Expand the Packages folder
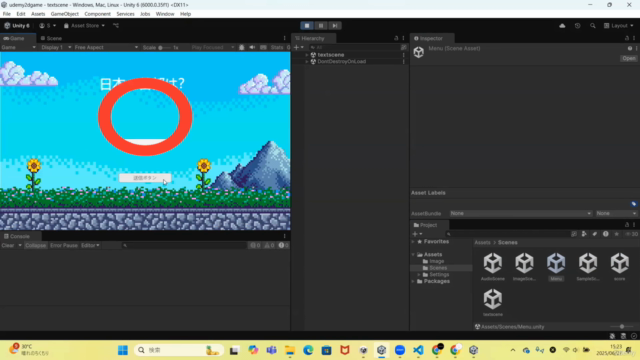 pyautogui.click(x=413, y=281)
